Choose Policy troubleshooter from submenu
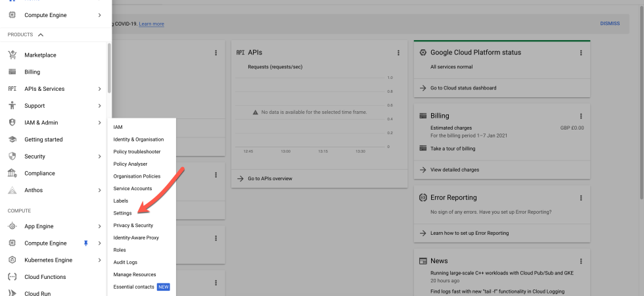 [137, 152]
